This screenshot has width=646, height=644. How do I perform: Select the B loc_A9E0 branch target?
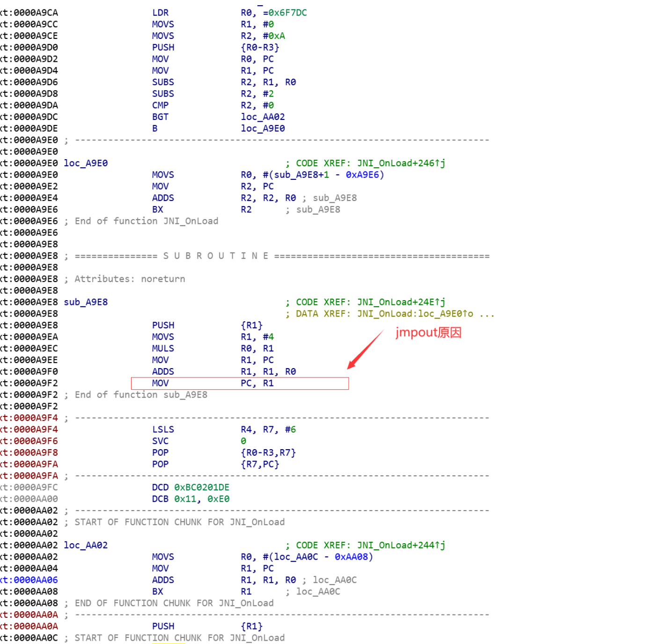(263, 128)
